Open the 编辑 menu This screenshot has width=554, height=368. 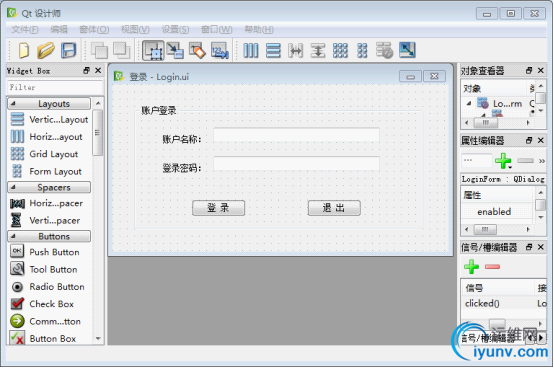(59, 29)
